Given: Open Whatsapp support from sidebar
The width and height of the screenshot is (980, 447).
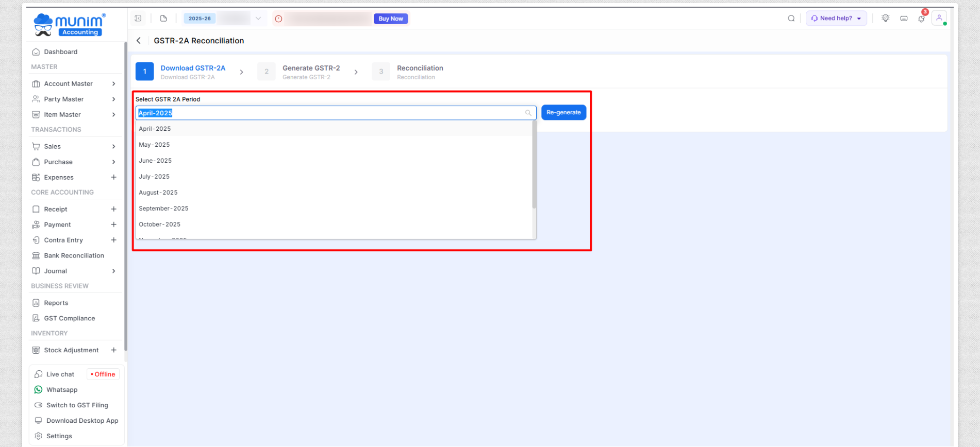Looking at the screenshot, I should (x=62, y=390).
